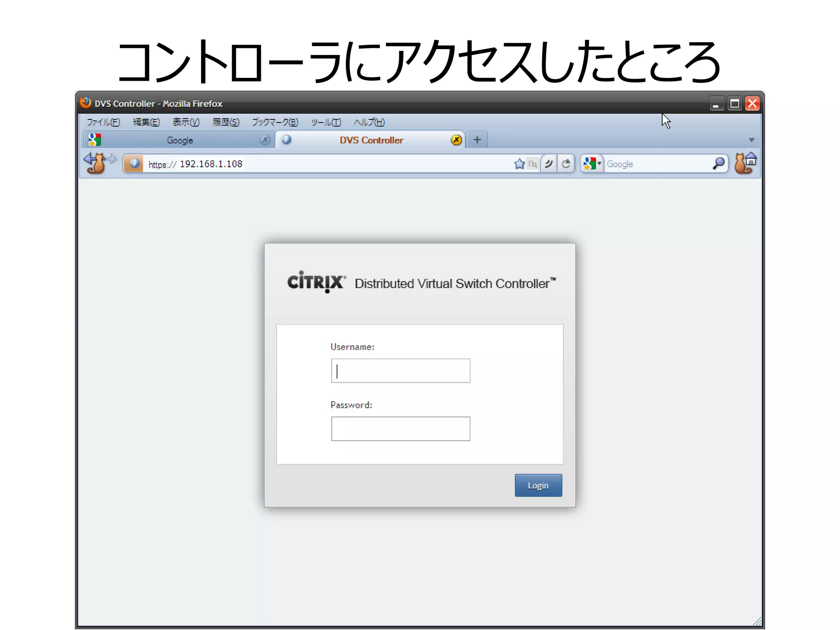Click the Firefox icon in title bar
This screenshot has height=630, width=840.
[x=85, y=103]
